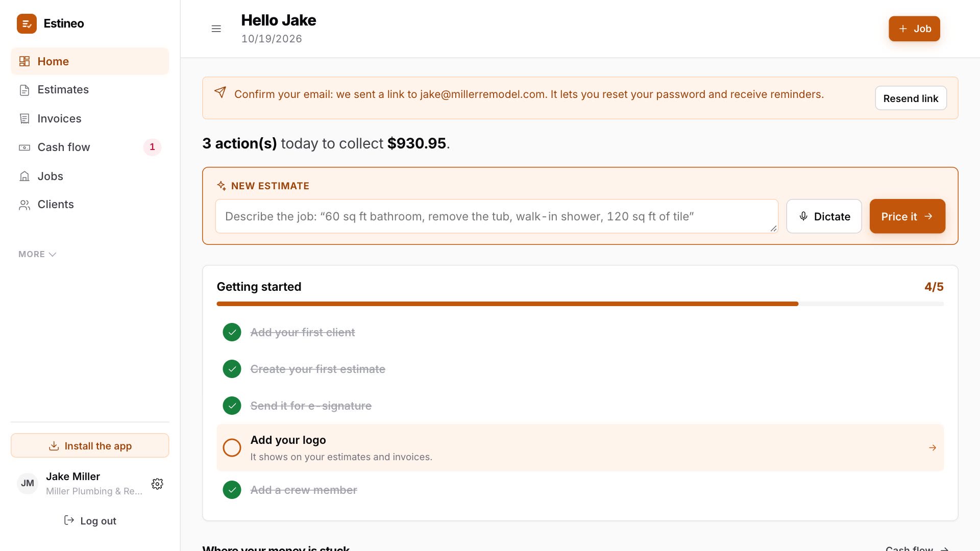Open Home in the sidebar
The width and height of the screenshot is (980, 551).
90,61
